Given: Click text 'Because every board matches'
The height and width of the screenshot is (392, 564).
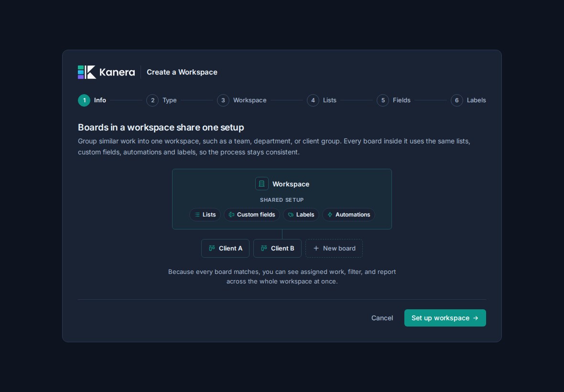Looking at the screenshot, I should click(x=215, y=272).
